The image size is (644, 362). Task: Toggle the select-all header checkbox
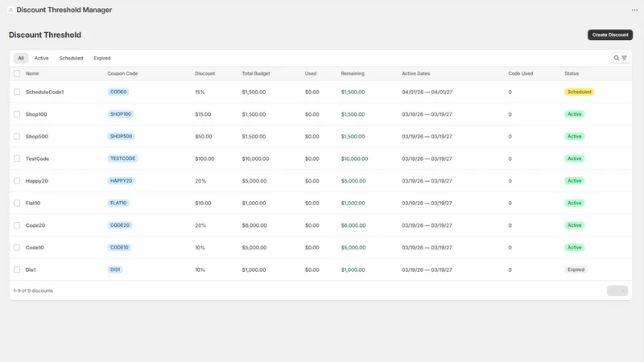17,73
